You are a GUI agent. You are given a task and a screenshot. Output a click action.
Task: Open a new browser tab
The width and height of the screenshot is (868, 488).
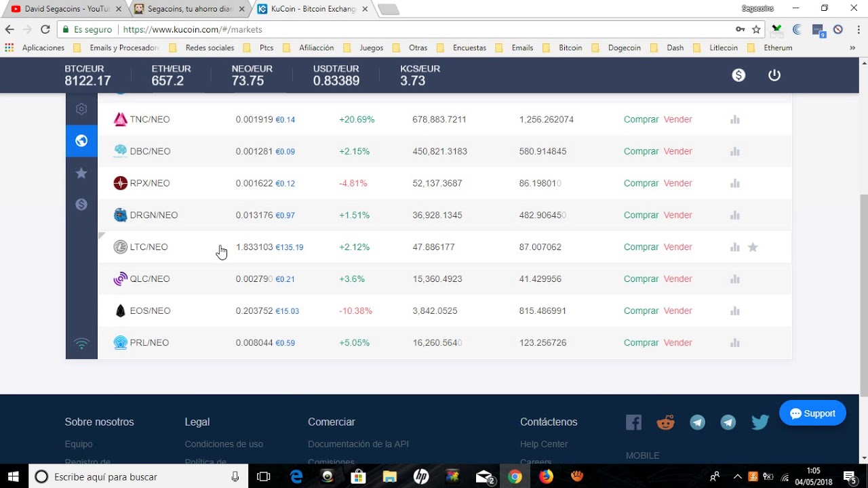pos(389,9)
